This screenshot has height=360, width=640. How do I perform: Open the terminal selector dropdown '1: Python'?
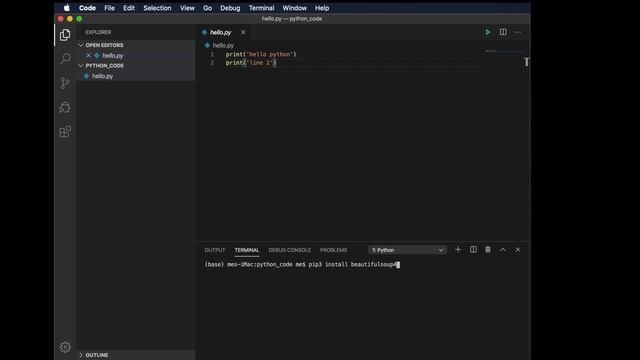pos(407,250)
